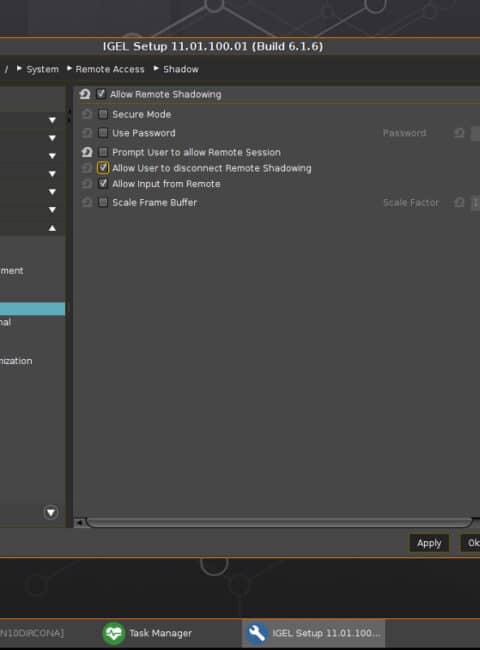Expand the third sidebar section arrow

(x=52, y=156)
